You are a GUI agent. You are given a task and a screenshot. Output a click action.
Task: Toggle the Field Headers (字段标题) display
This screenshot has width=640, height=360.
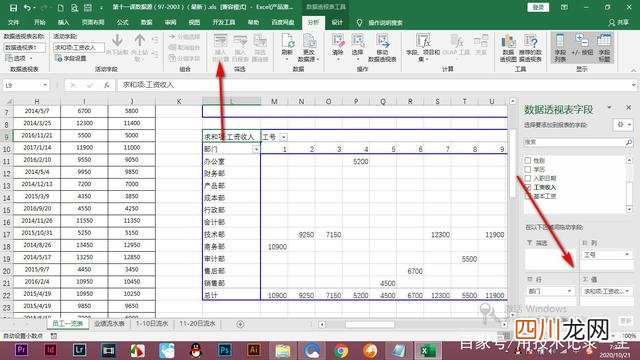pyautogui.click(x=604, y=48)
